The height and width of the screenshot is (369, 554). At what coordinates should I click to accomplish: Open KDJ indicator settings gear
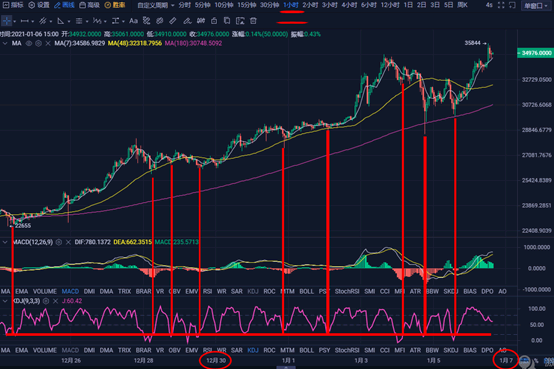(46, 301)
